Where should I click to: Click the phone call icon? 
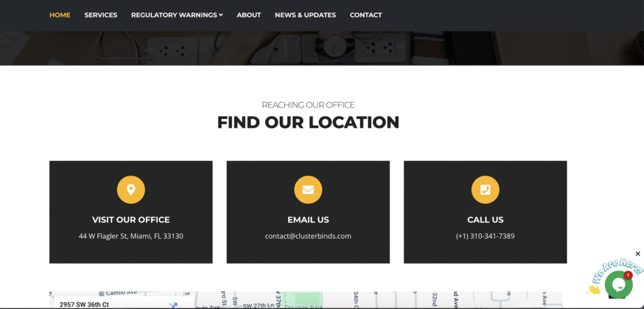485,189
